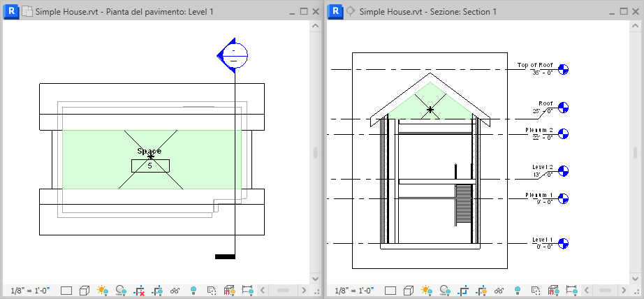644x299 pixels.
Task: Maximize the Level 1 floor plan window
Action: (304, 11)
